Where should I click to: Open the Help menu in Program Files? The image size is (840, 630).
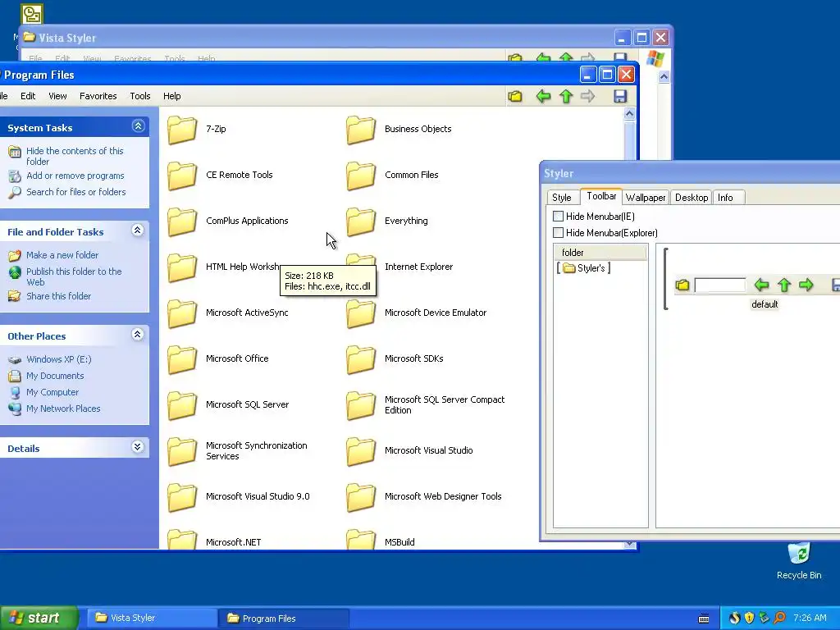pos(172,96)
